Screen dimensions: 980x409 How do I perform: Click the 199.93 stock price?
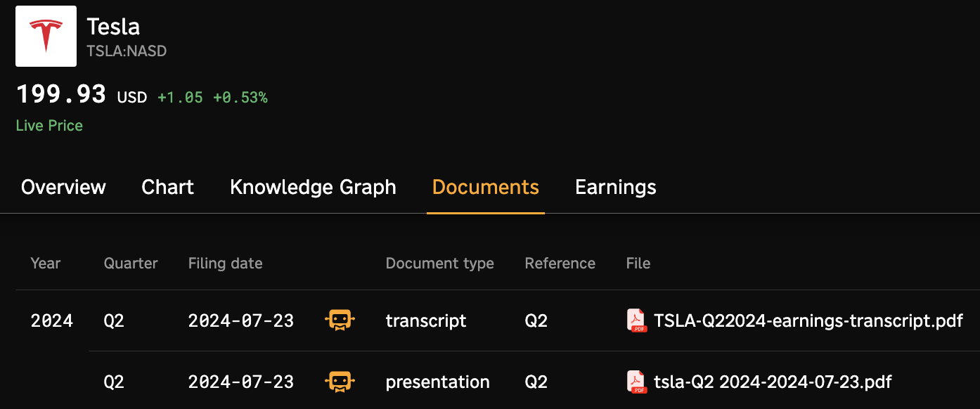[x=61, y=94]
